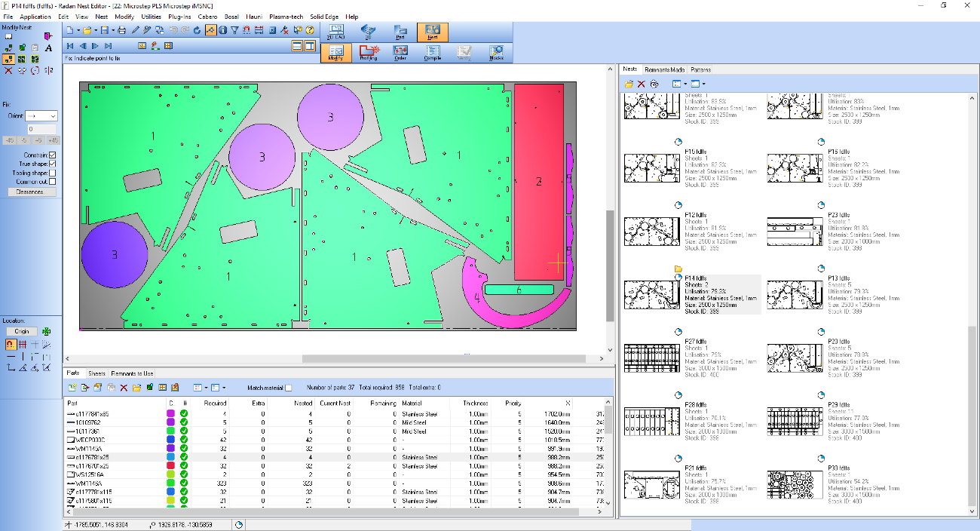
Task: Click the +45 rotation button
Action: click(53, 140)
